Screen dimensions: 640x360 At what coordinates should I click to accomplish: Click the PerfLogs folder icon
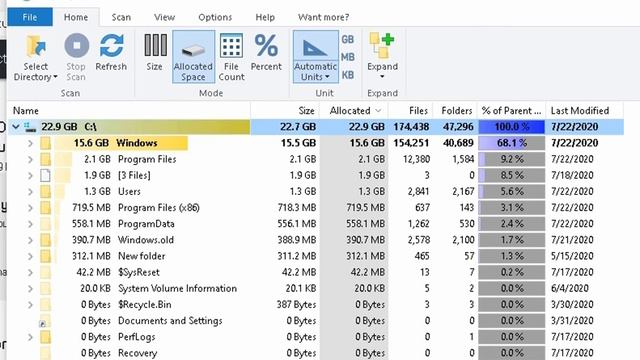pos(45,337)
